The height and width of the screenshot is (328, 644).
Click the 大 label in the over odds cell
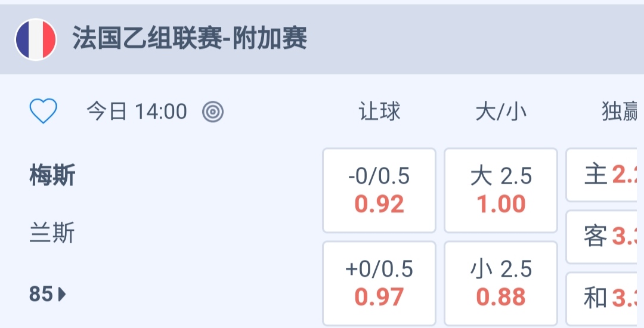[x=481, y=177]
